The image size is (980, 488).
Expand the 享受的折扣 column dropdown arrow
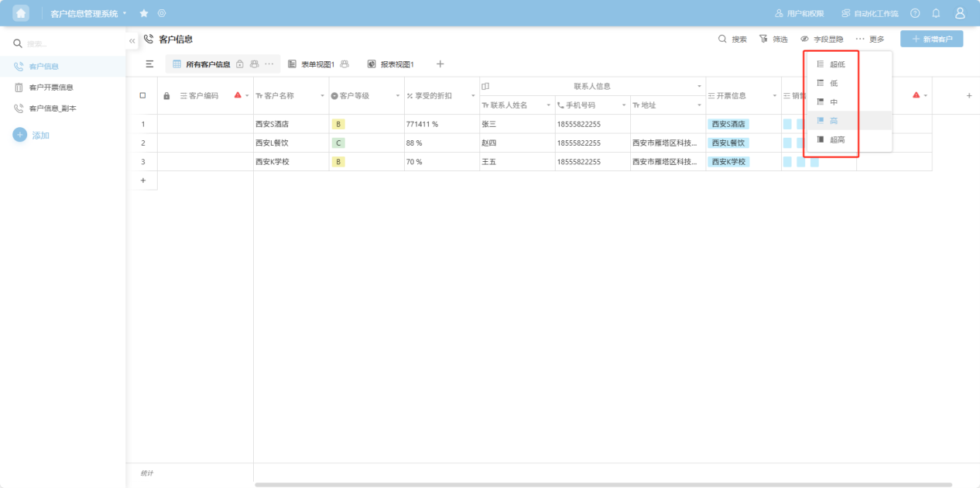click(x=473, y=96)
